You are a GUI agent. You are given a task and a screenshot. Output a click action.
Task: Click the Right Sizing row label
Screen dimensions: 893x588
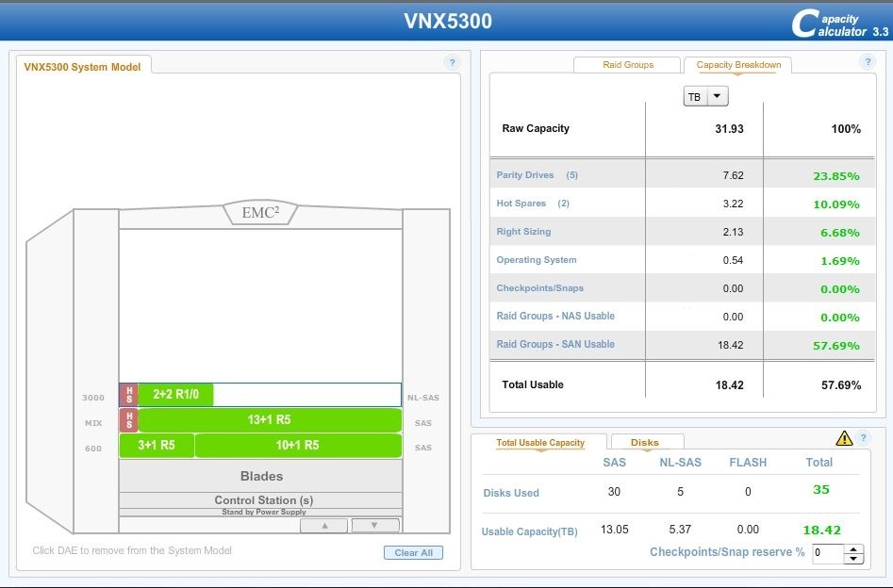[x=523, y=232]
